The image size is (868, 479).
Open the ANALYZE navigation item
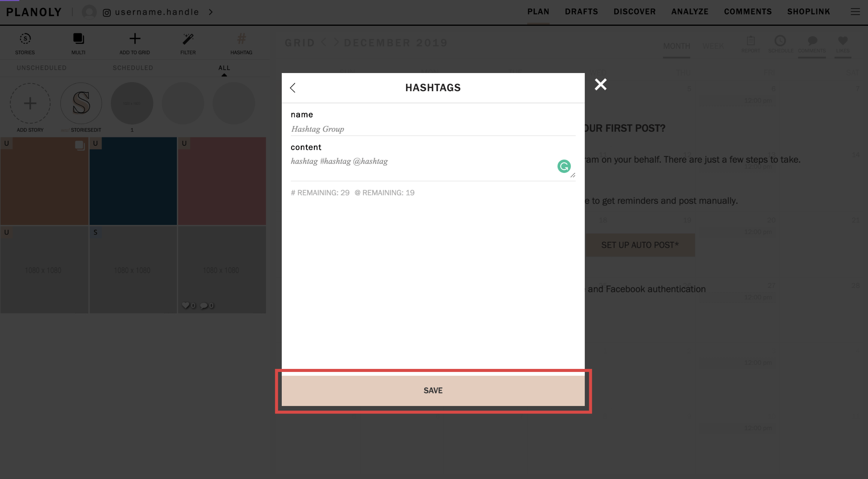690,12
